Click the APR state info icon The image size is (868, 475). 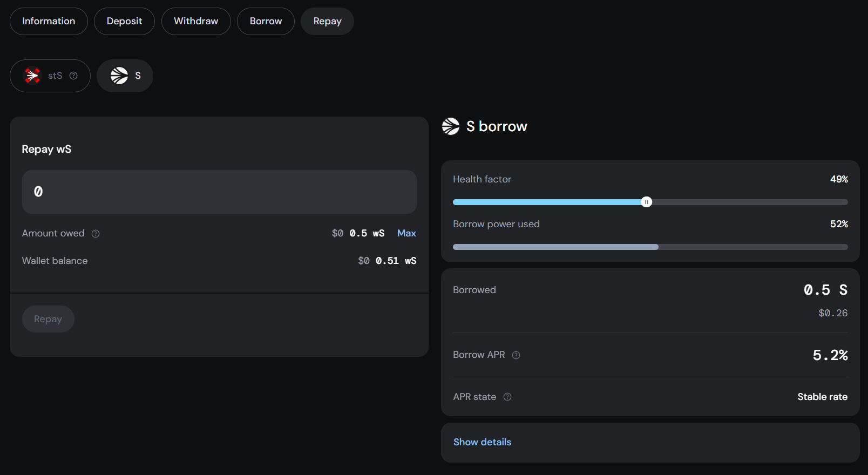pyautogui.click(x=507, y=397)
